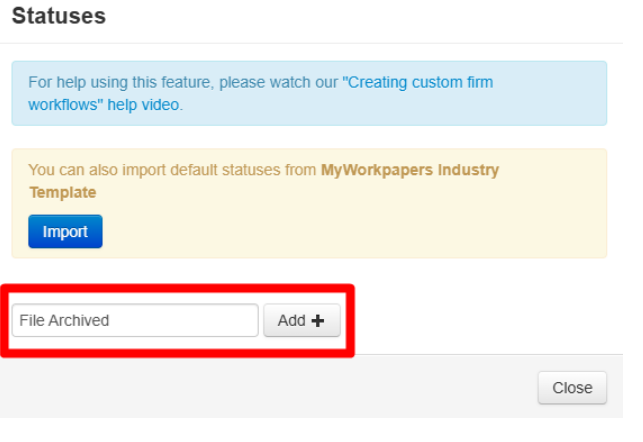Focus the status name field containing "File Archived"
643x442 pixels.
[135, 321]
